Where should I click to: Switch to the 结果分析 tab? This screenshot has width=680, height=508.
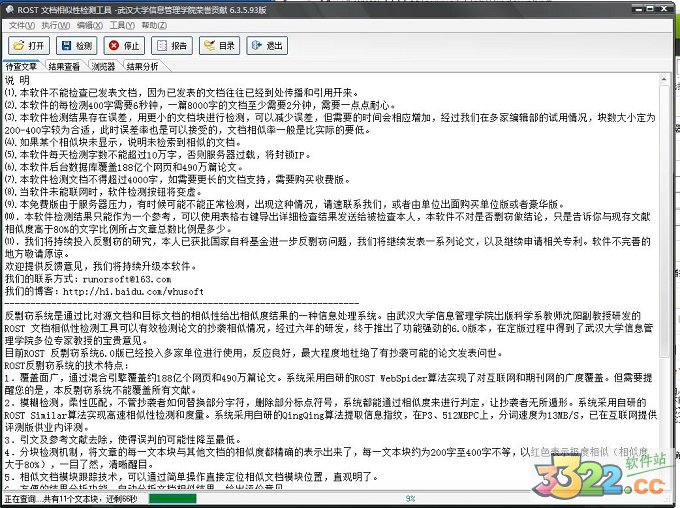pyautogui.click(x=142, y=66)
